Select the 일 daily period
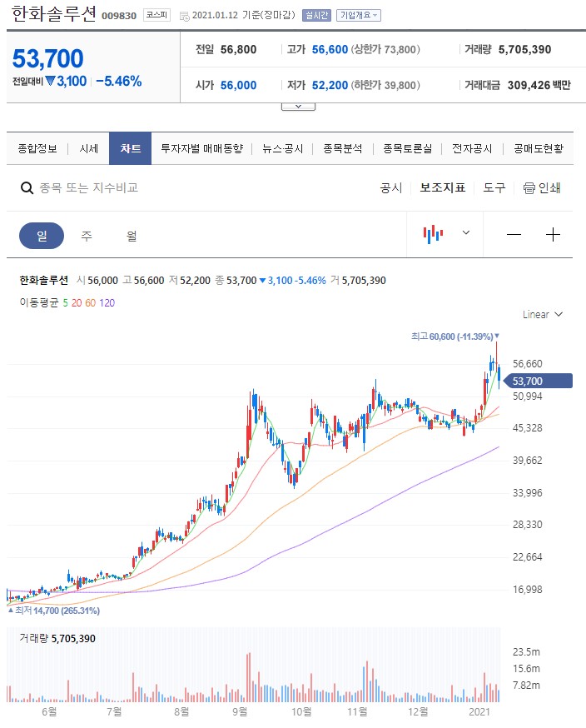This screenshot has width=586, height=728. point(42,236)
